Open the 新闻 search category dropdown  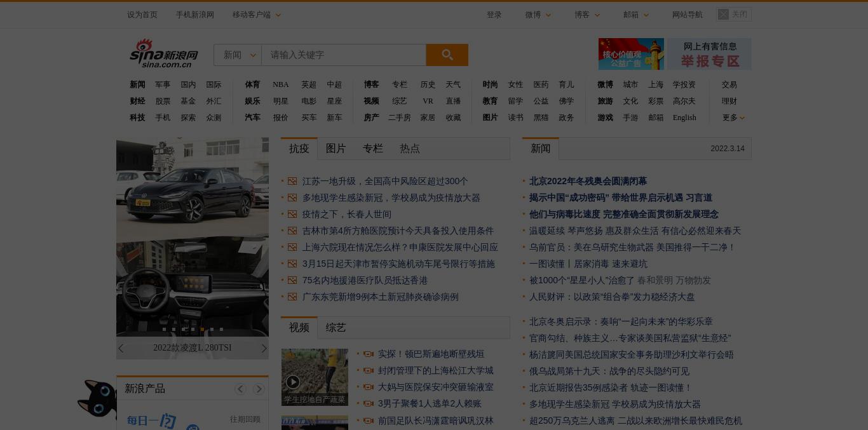coord(238,55)
